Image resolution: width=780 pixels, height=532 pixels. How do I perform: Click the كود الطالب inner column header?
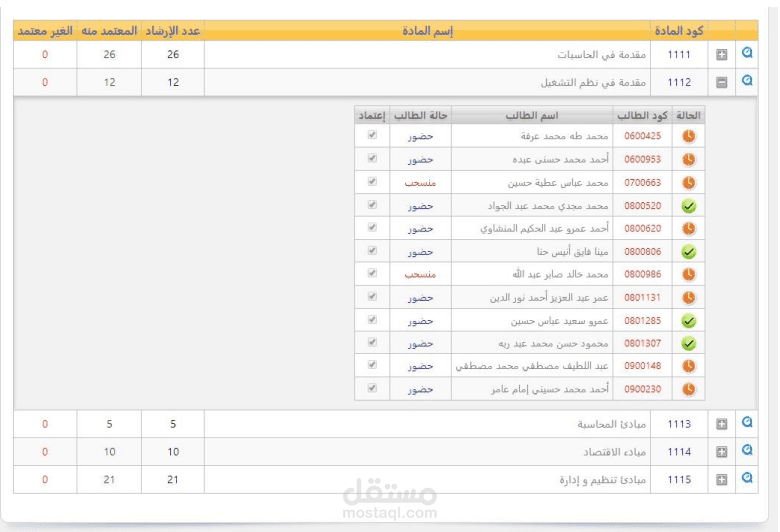642,115
